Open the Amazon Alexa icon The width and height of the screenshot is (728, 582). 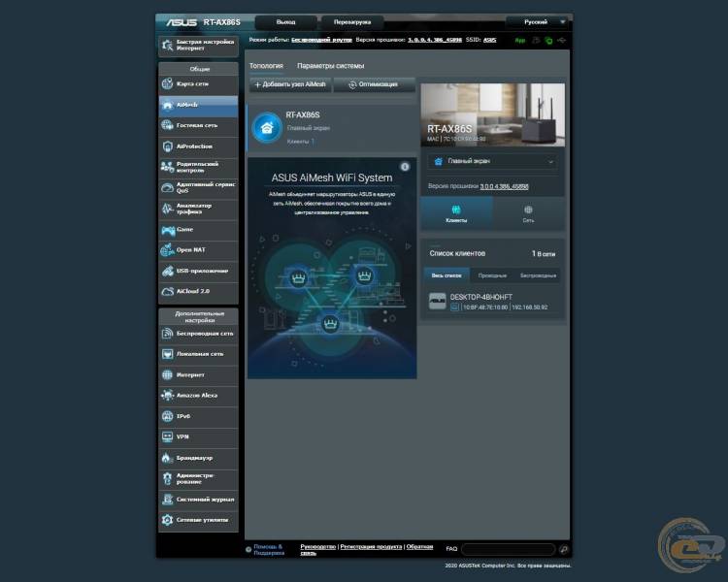pyautogui.click(x=167, y=396)
